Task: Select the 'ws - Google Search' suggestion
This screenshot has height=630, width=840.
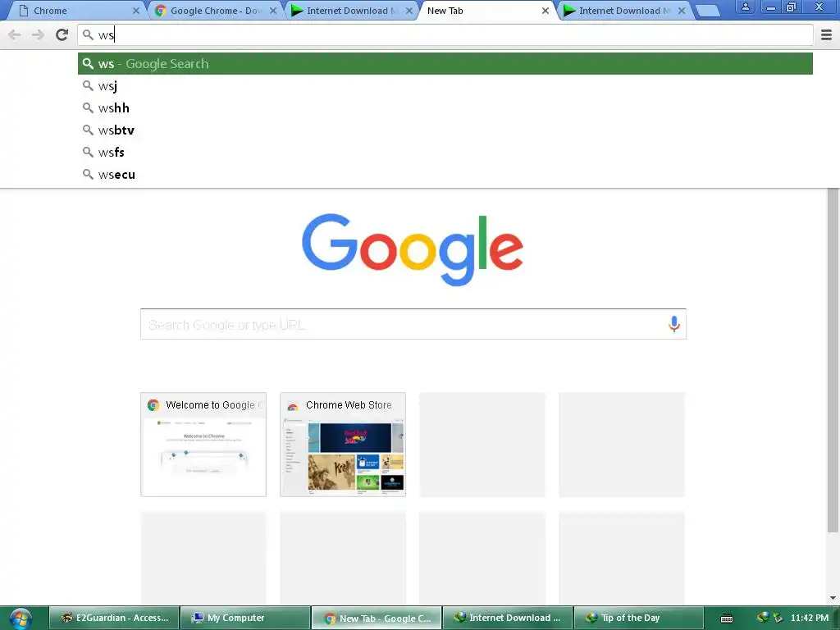Action: click(x=445, y=64)
